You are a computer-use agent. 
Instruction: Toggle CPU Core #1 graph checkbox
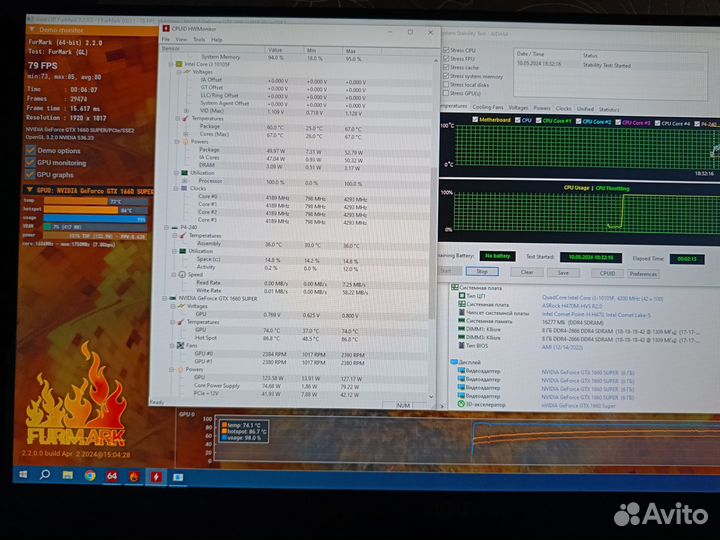click(x=538, y=120)
